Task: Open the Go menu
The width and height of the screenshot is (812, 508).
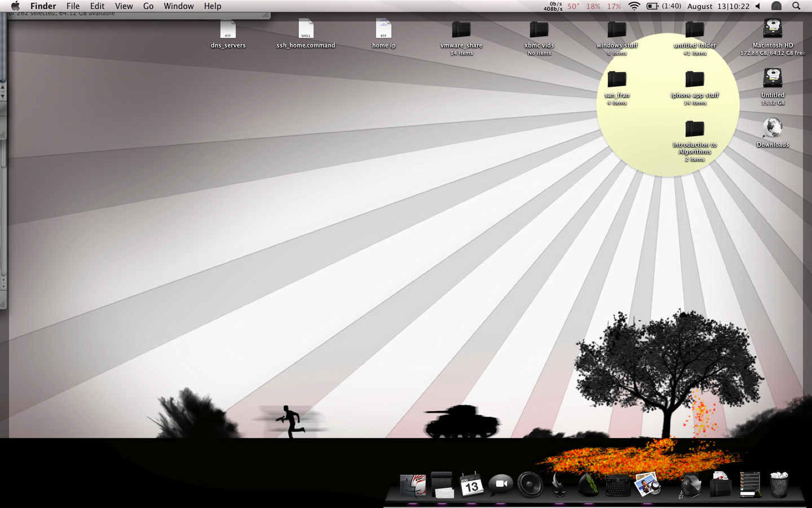Action: pyautogui.click(x=148, y=6)
